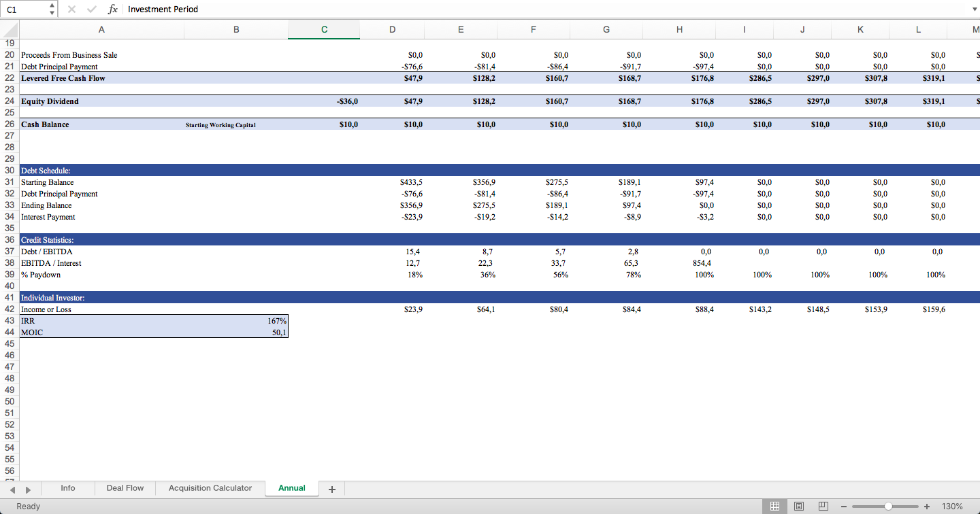Click EBITDA / Interest value 854,4
This screenshot has width=980, height=514.
[702, 263]
